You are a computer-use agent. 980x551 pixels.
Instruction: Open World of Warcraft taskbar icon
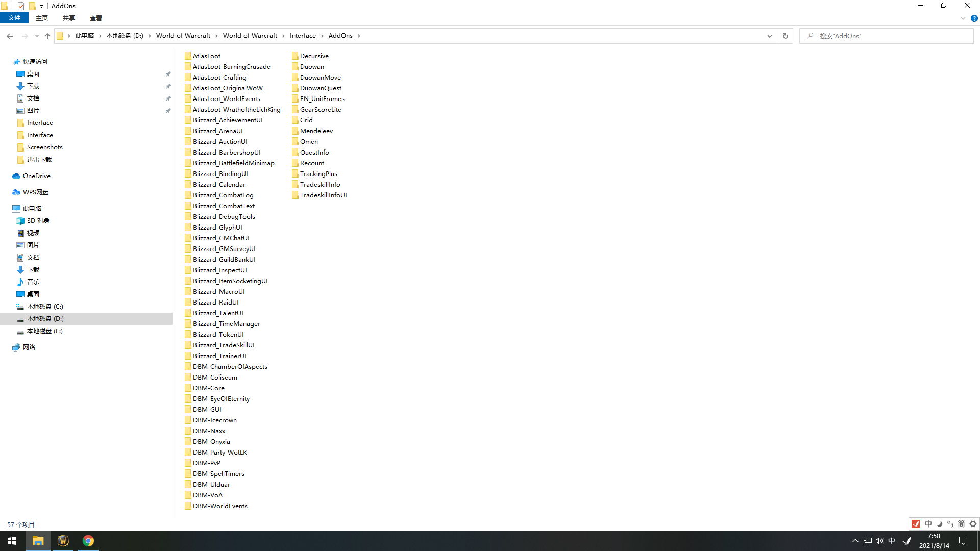click(x=63, y=541)
